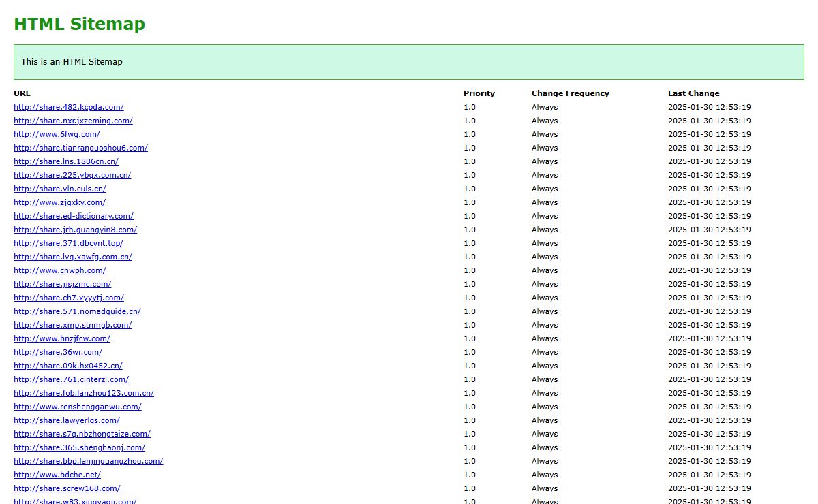Go to share.vln.culs.cn link
818x504 pixels.
tap(60, 189)
